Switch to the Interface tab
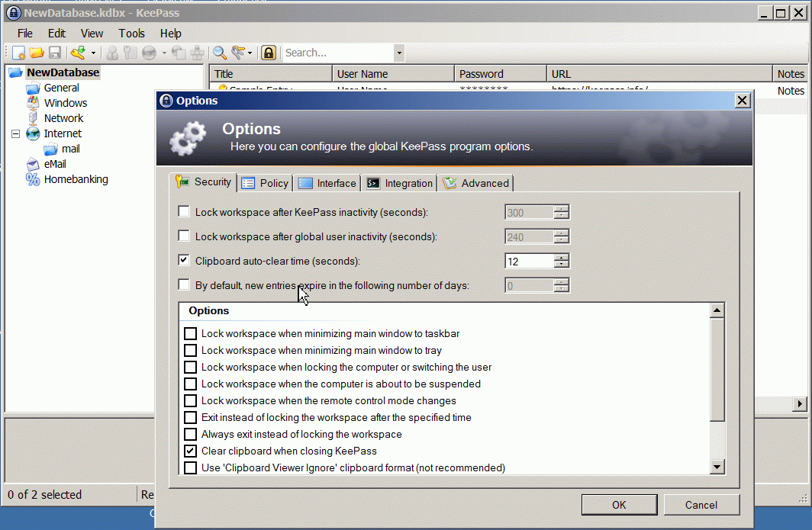812x530 pixels. click(327, 183)
